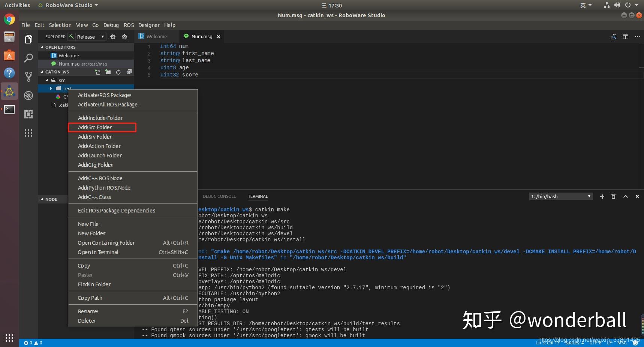Select the TERMINAL panel tab
The height and width of the screenshot is (347, 644).
tap(258, 196)
